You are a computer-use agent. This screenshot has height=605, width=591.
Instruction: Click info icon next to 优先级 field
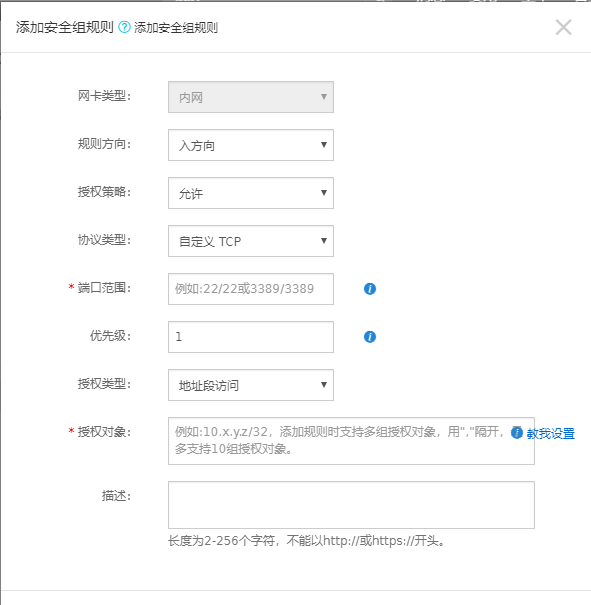(x=370, y=337)
